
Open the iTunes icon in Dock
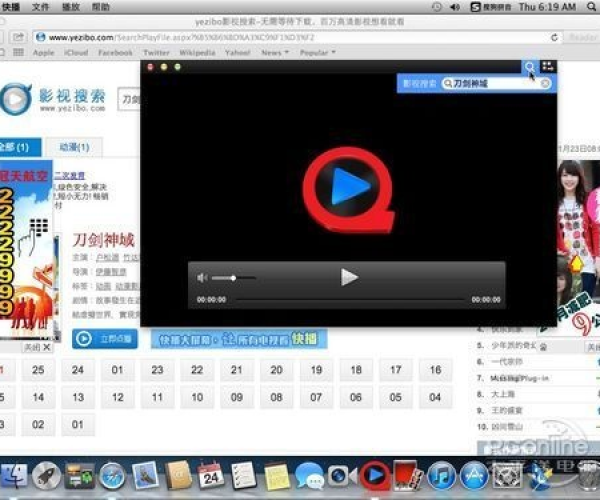click(x=441, y=475)
